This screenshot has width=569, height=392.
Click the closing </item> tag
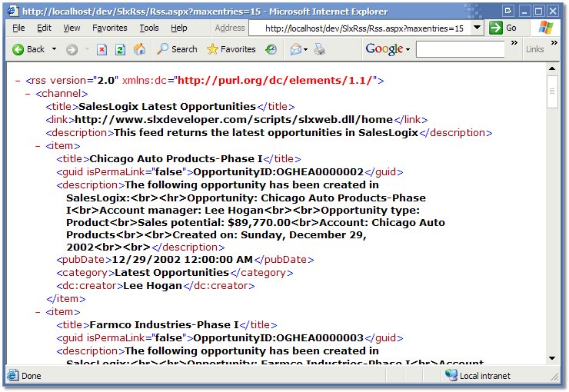(66, 299)
